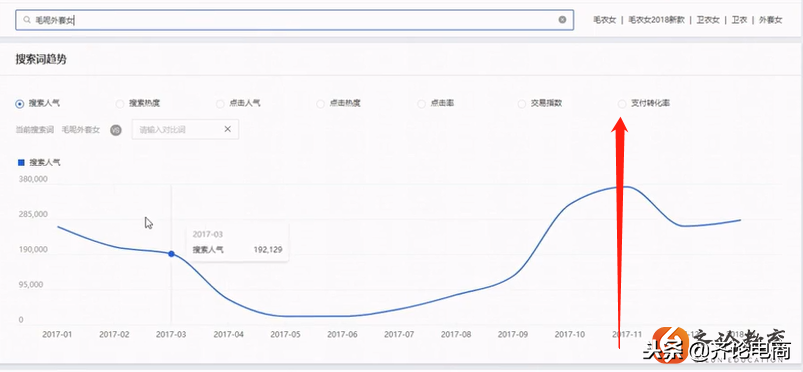Click the 2017-05 axis label

coord(285,334)
